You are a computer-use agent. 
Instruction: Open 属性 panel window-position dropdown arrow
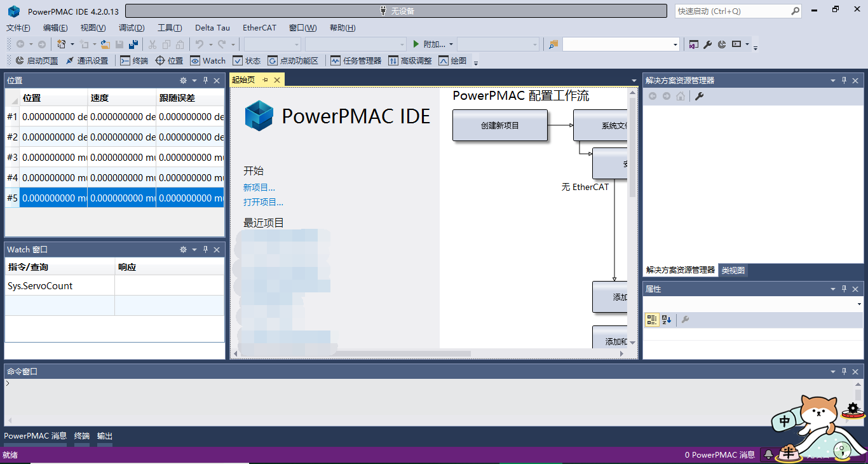(833, 289)
